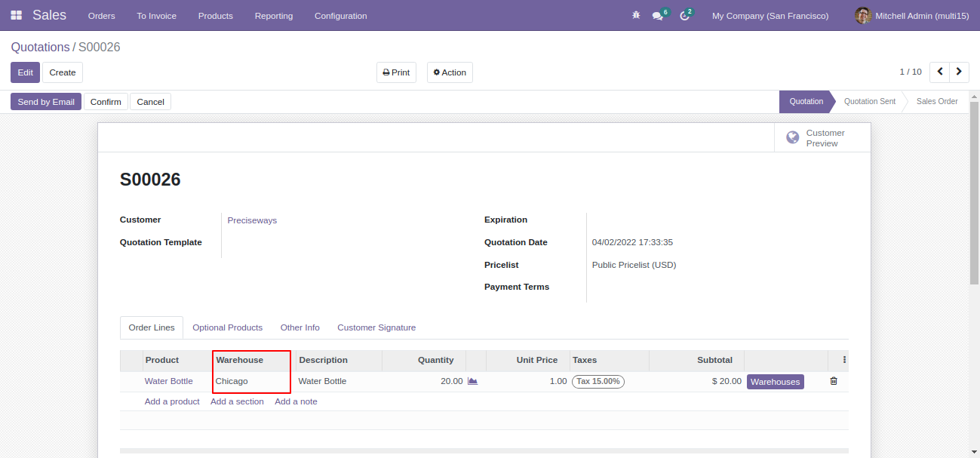The width and height of the screenshot is (980, 458).
Task: Open optional columns menu in table header
Action: [x=844, y=360]
